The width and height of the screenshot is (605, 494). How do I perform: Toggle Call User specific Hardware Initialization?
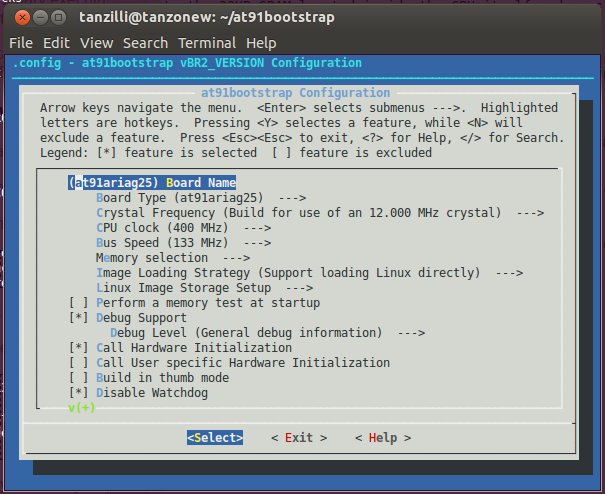point(229,363)
